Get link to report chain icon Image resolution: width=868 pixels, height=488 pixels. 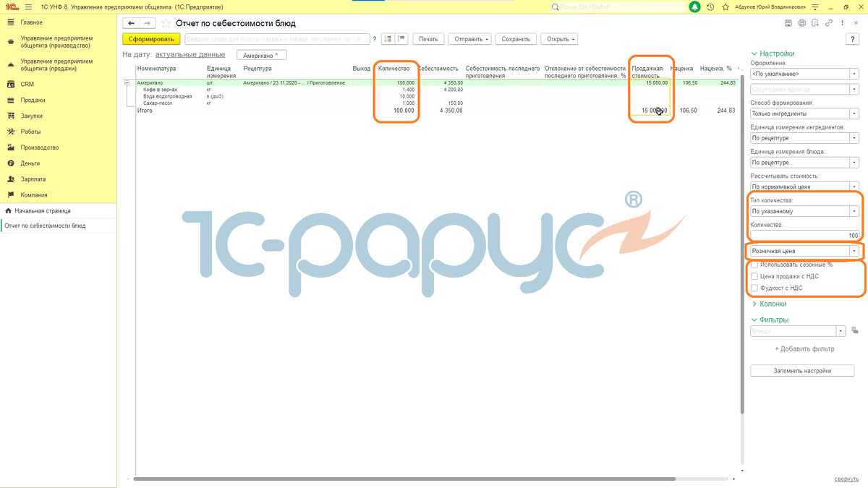pyautogui.click(x=829, y=23)
